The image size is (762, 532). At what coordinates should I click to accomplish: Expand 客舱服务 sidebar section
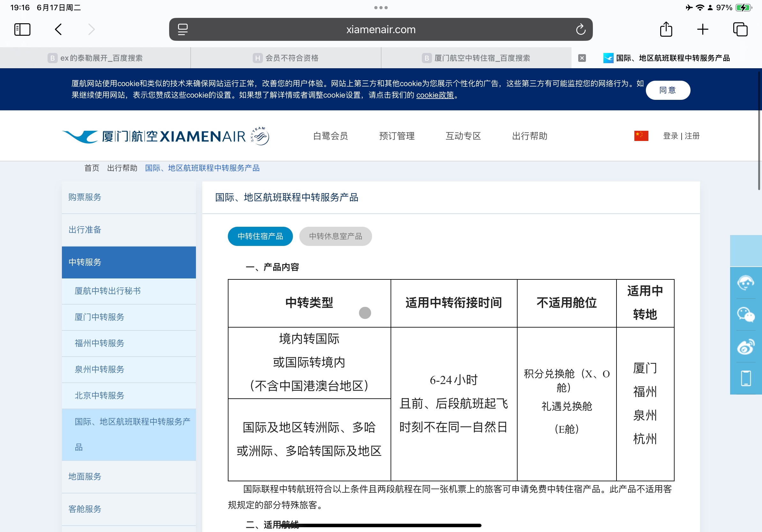(x=129, y=509)
